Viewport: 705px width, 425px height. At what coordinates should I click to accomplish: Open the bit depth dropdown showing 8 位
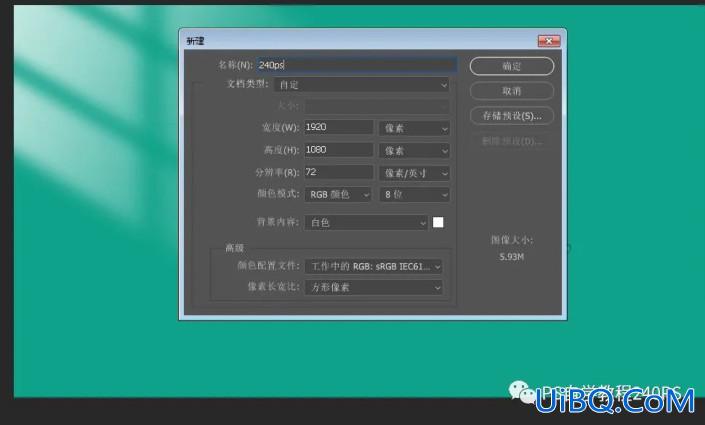click(414, 194)
